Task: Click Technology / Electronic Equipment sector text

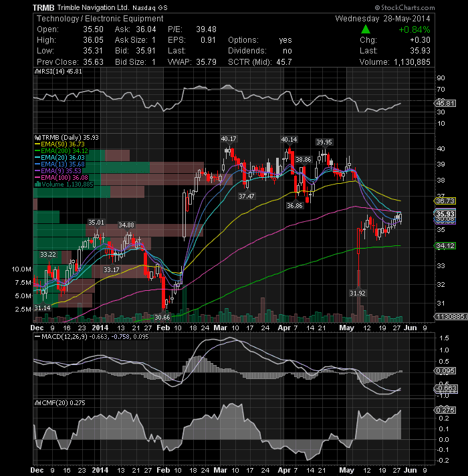Action: click(x=100, y=19)
